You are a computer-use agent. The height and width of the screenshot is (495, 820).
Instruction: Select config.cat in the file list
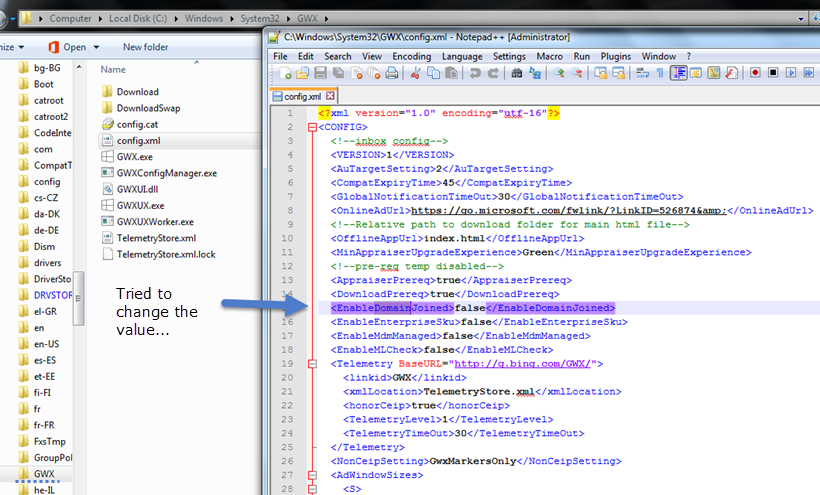tap(130, 124)
